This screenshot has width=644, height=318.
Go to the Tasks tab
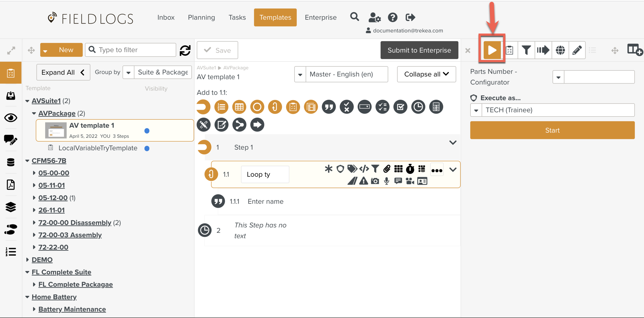(x=237, y=17)
